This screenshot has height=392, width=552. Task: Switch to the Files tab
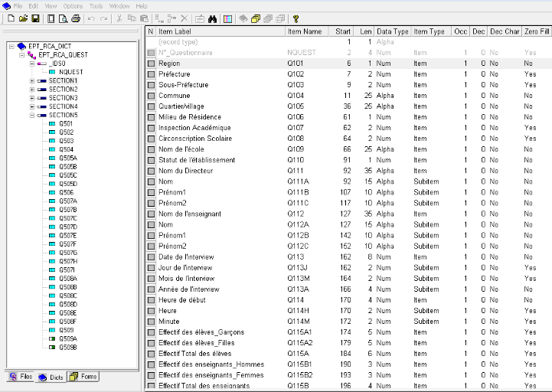21,377
